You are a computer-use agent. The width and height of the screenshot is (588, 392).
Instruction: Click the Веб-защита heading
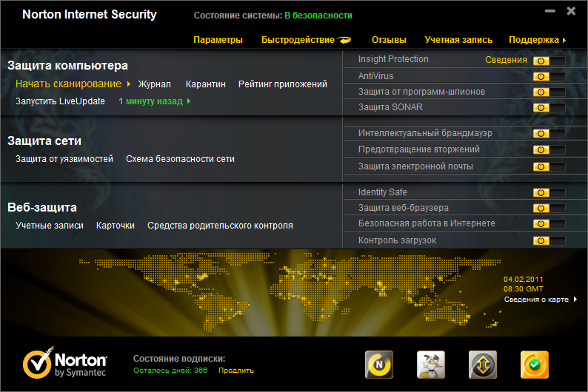(42, 207)
